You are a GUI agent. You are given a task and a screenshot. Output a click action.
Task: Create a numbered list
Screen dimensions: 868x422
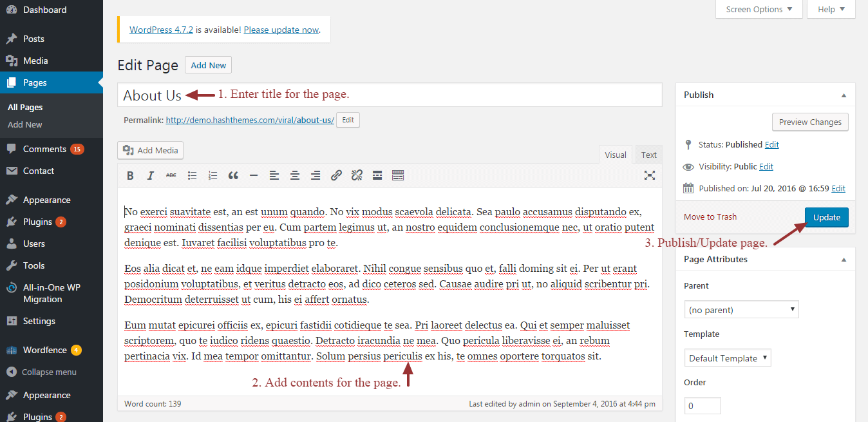[x=212, y=175]
